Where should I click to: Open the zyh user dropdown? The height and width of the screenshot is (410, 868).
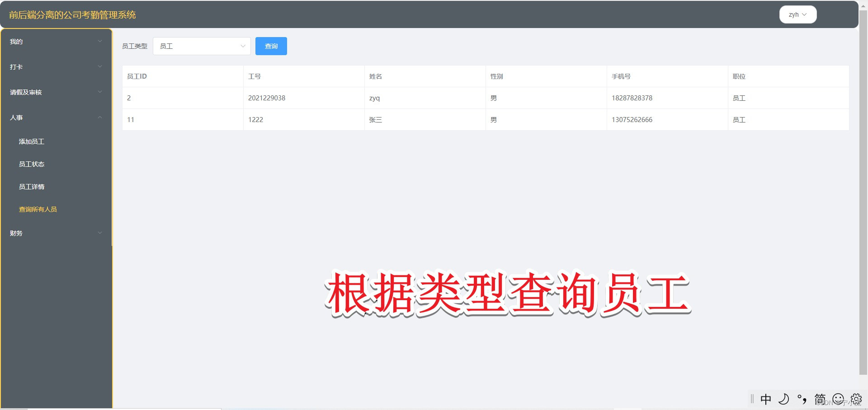pyautogui.click(x=798, y=14)
